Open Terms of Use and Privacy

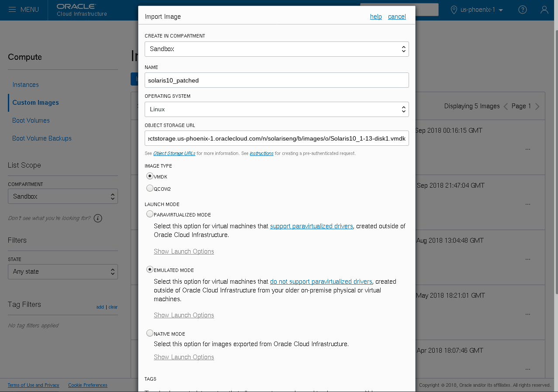click(34, 385)
